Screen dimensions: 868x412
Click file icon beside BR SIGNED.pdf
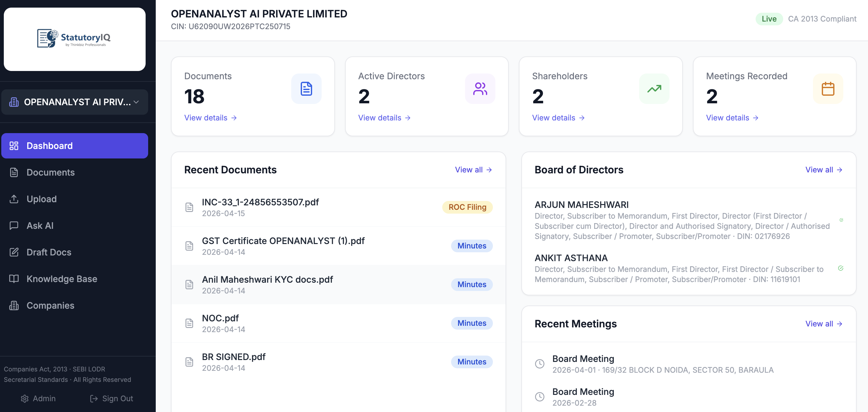189,362
